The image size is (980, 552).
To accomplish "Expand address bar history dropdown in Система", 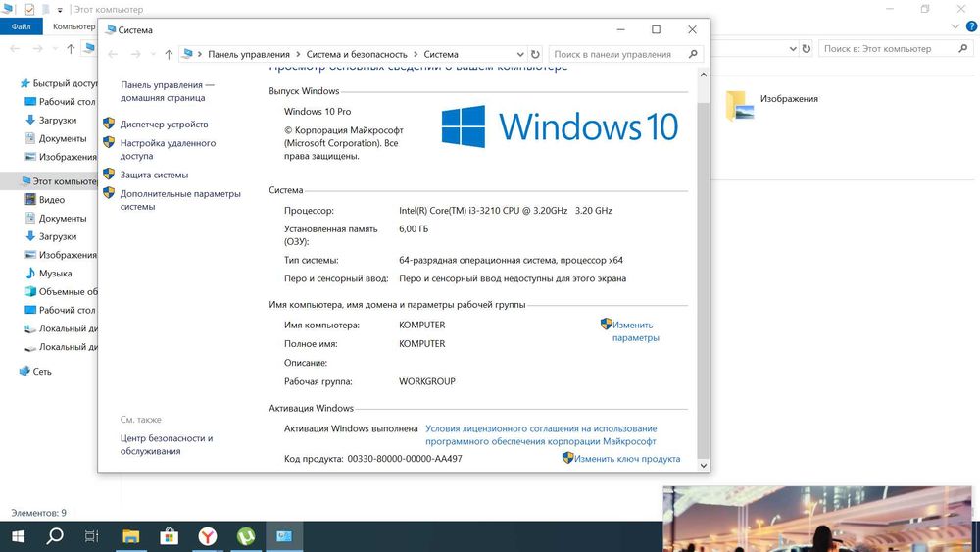I will click(520, 54).
